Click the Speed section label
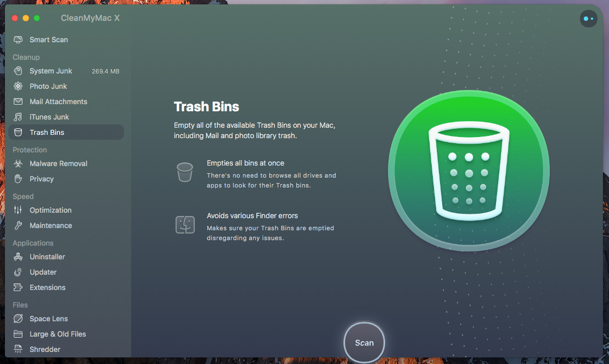Viewport: 609px width, 364px height. [x=23, y=196]
